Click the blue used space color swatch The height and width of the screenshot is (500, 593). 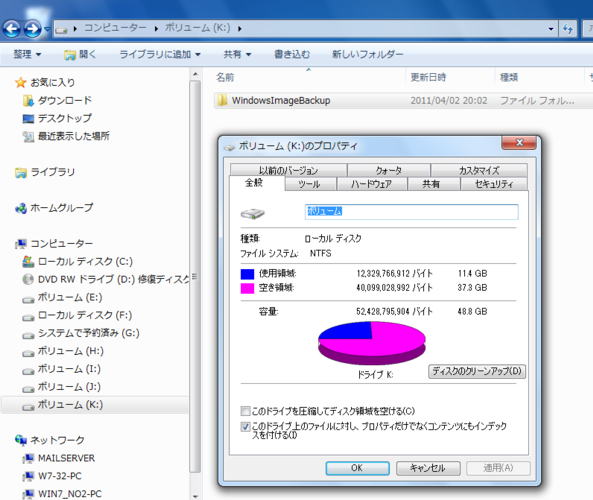[247, 274]
